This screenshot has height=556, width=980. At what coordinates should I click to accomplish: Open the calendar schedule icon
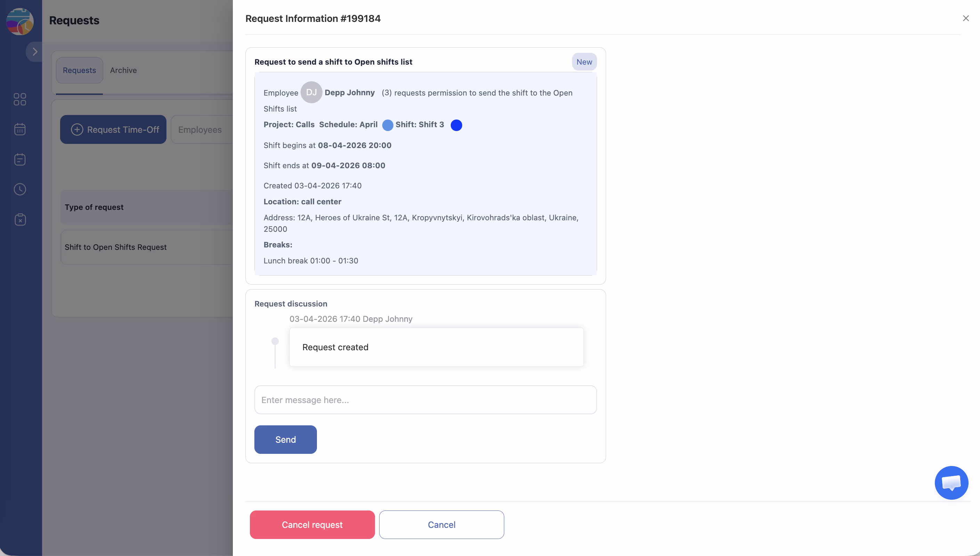tap(20, 130)
